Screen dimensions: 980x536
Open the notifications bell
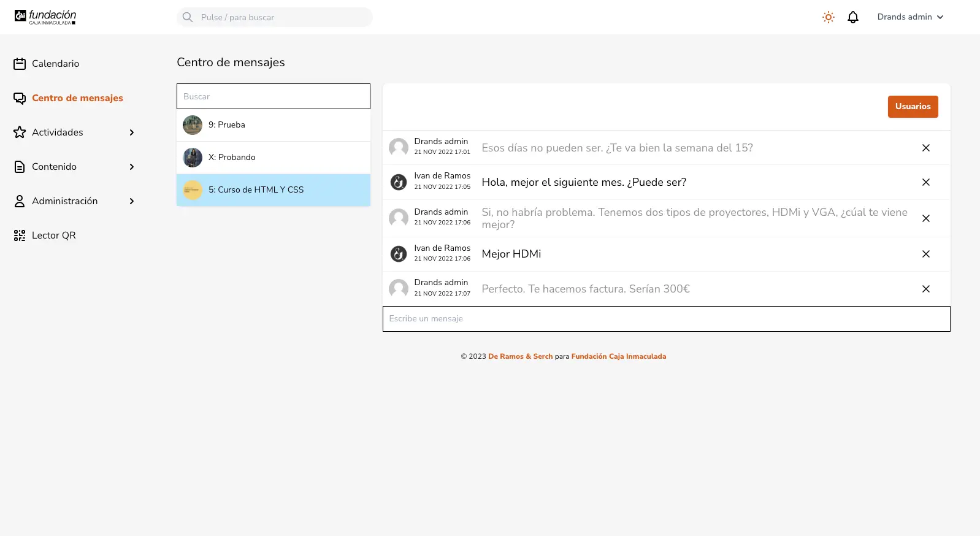(x=852, y=17)
